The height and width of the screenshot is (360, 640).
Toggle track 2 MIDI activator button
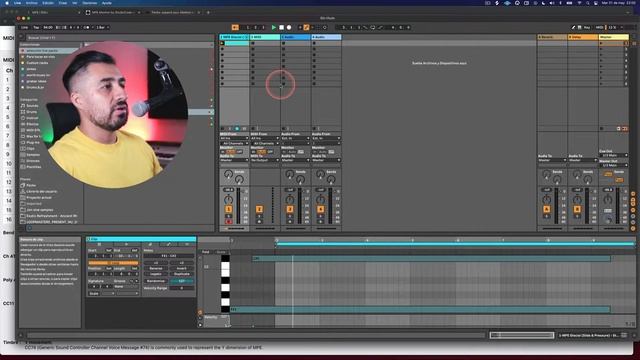tap(259, 209)
